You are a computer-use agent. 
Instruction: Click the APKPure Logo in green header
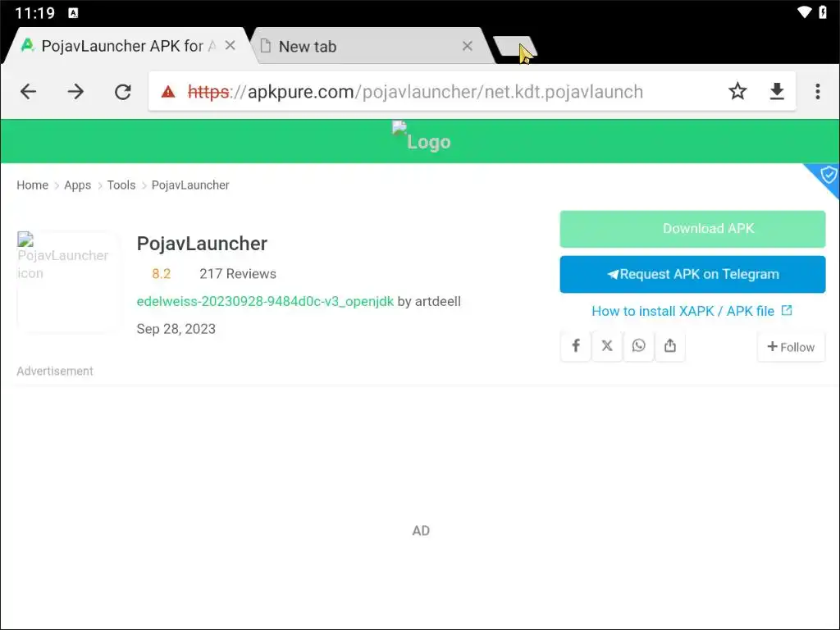[x=421, y=137]
